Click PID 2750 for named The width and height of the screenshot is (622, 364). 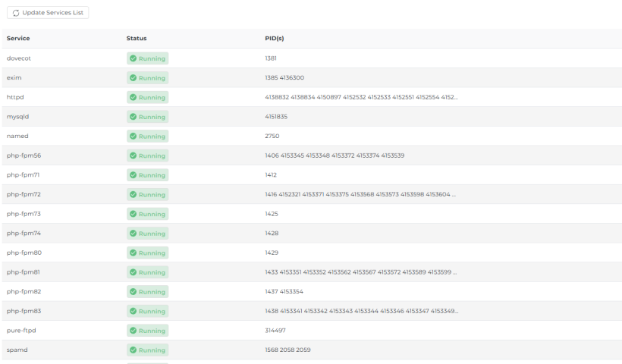pyautogui.click(x=272, y=136)
